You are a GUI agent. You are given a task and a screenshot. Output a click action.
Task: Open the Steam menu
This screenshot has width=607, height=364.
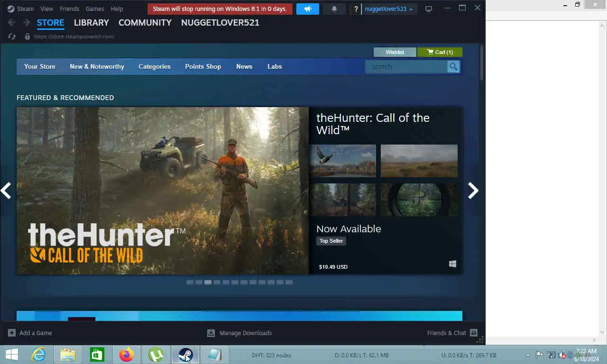(25, 9)
